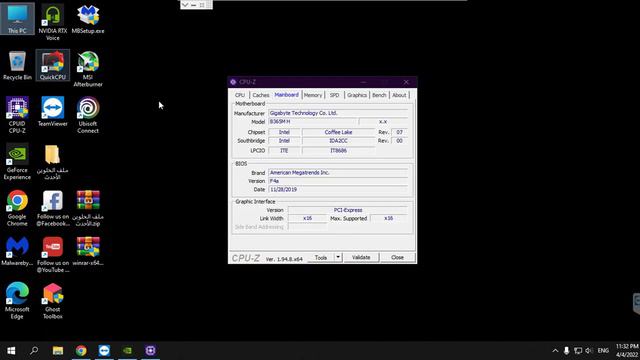The image size is (640, 360).
Task: Open This PC desktop icon
Action: coord(17,19)
